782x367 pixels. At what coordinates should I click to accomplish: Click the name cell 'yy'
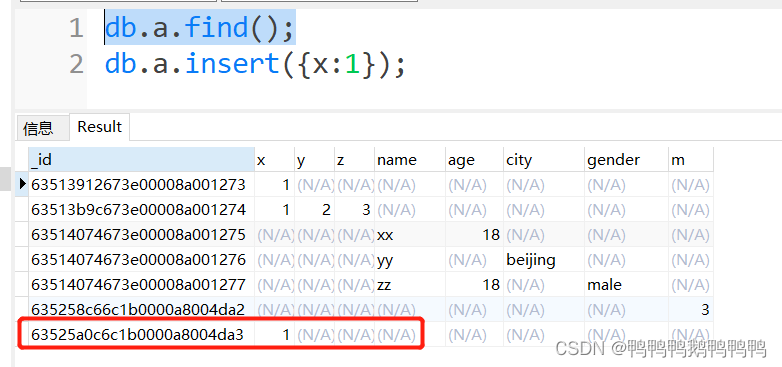tap(409, 260)
